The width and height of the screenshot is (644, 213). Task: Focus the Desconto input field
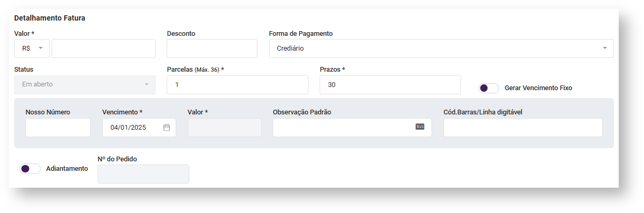pyautogui.click(x=212, y=49)
